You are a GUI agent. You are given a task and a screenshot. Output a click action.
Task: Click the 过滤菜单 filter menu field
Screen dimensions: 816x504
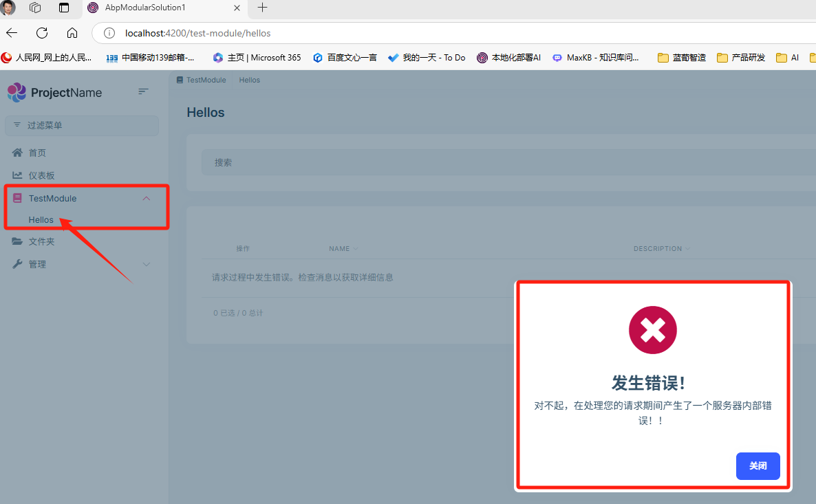[x=82, y=126]
